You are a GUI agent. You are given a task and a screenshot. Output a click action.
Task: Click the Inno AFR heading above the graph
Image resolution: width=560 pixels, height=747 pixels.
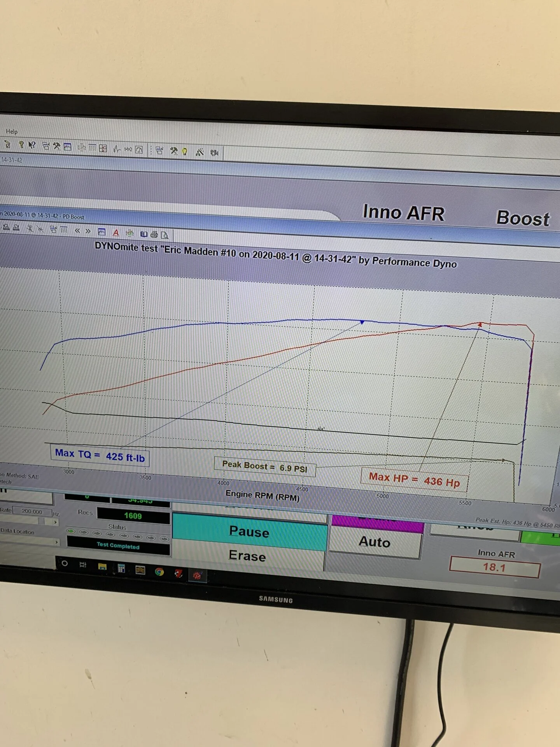click(x=404, y=213)
